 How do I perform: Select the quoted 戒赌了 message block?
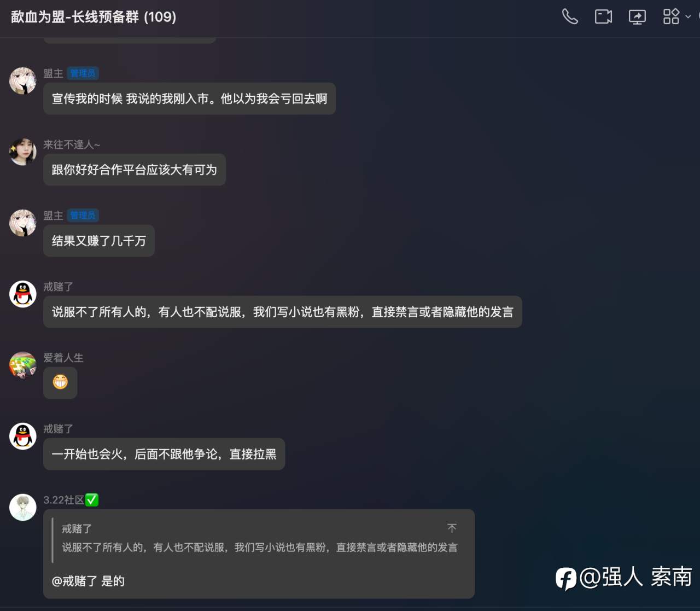[259, 538]
